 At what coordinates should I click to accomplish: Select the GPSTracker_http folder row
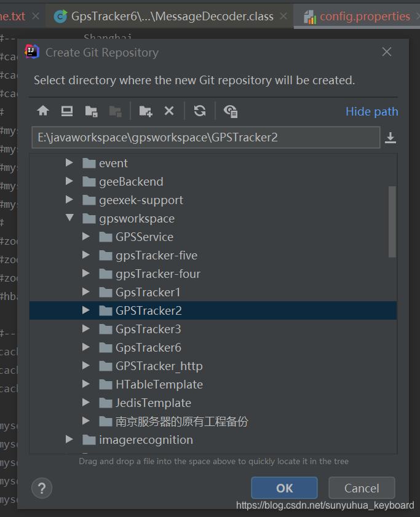click(x=213, y=366)
